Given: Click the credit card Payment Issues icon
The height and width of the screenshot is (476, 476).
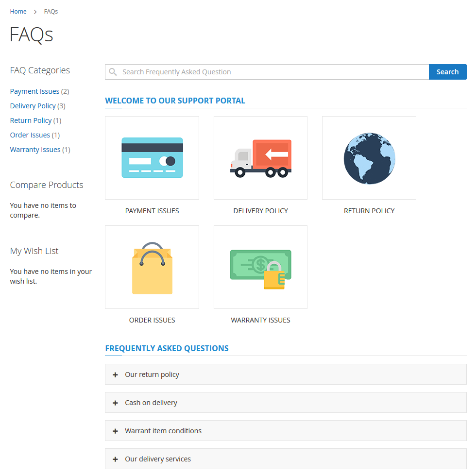Looking at the screenshot, I should (152, 158).
